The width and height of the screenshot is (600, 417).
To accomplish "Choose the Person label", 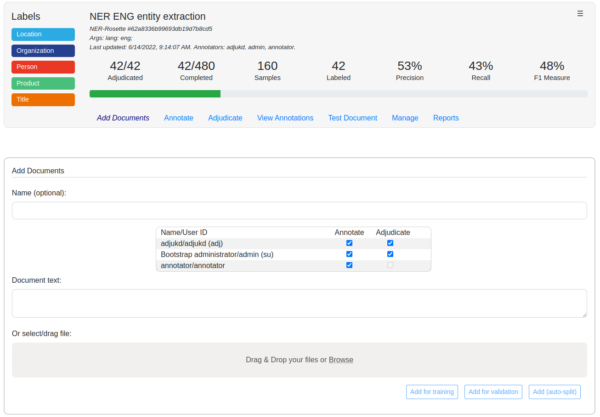I will click(x=43, y=67).
